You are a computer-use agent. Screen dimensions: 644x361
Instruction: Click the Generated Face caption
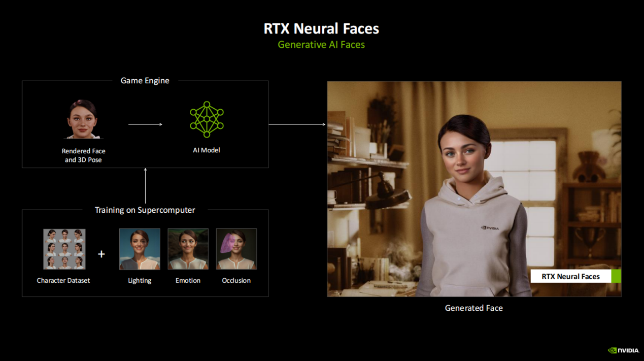tap(473, 308)
